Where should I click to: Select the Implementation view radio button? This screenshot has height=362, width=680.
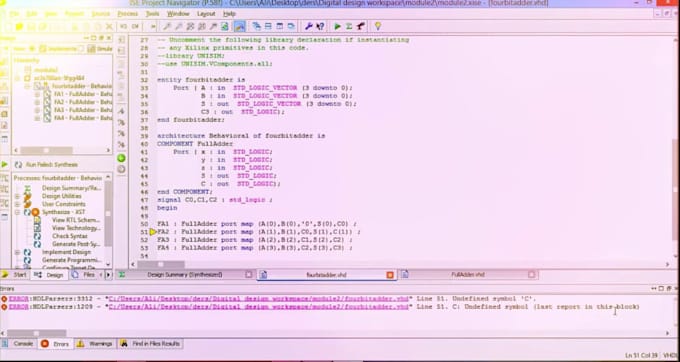click(32, 49)
